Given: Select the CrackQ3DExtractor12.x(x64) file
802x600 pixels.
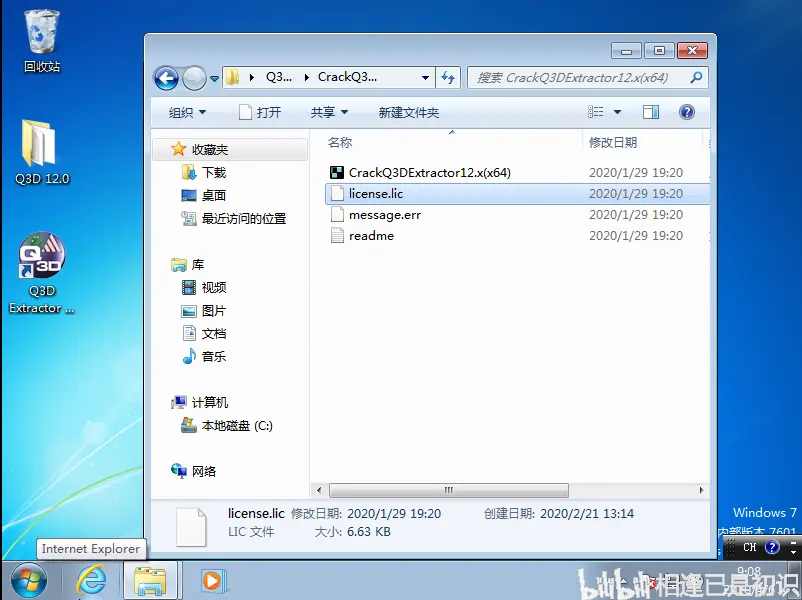Looking at the screenshot, I should (x=430, y=172).
